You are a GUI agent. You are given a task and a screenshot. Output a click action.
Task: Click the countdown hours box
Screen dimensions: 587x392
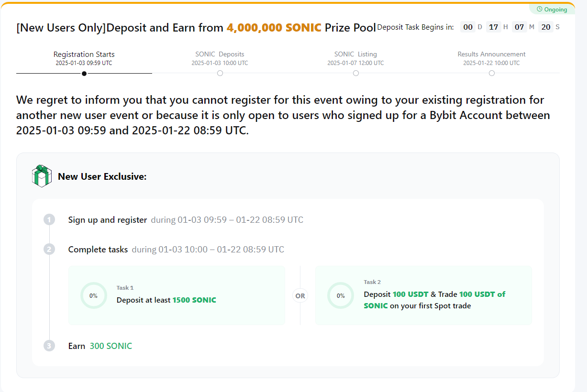(493, 27)
